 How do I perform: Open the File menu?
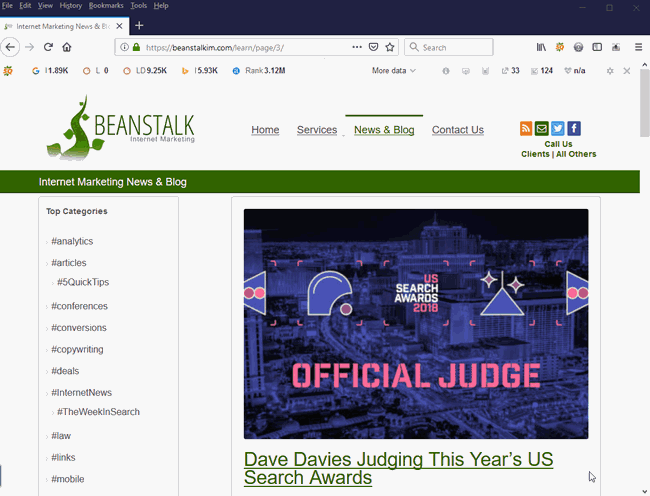(7, 6)
